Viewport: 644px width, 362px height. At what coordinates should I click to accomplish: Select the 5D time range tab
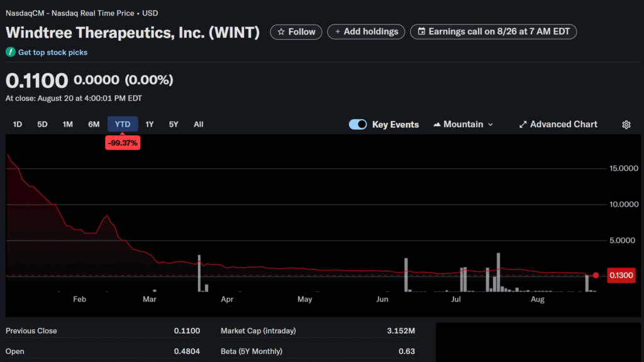[x=42, y=124]
